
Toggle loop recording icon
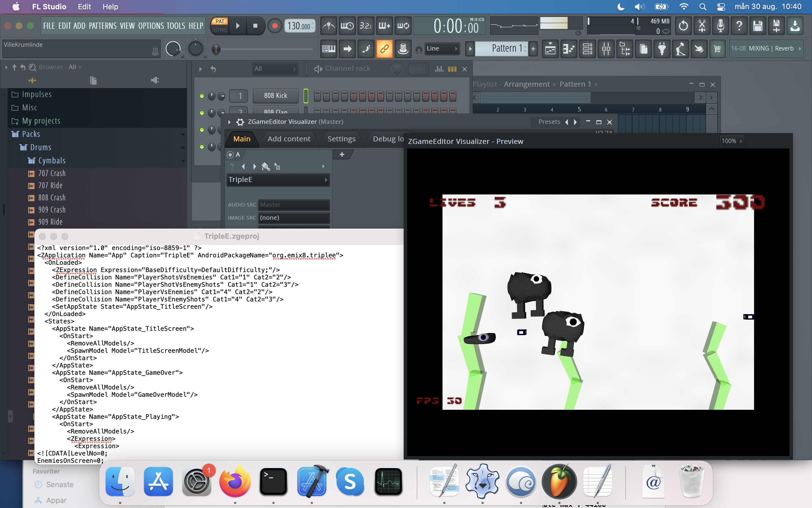pyautogui.click(x=403, y=26)
